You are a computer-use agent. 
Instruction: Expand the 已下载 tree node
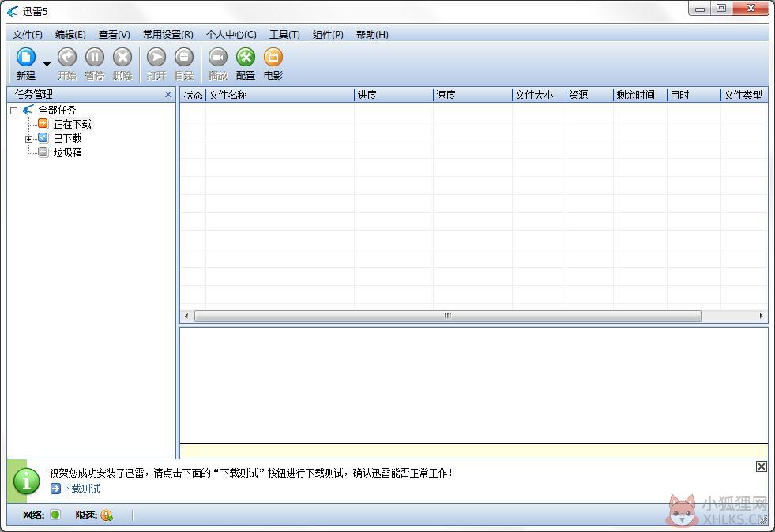(x=28, y=139)
